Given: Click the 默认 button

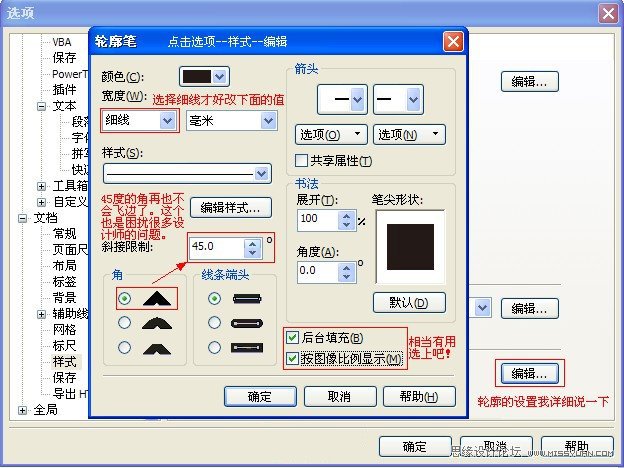Looking at the screenshot, I should (x=409, y=302).
